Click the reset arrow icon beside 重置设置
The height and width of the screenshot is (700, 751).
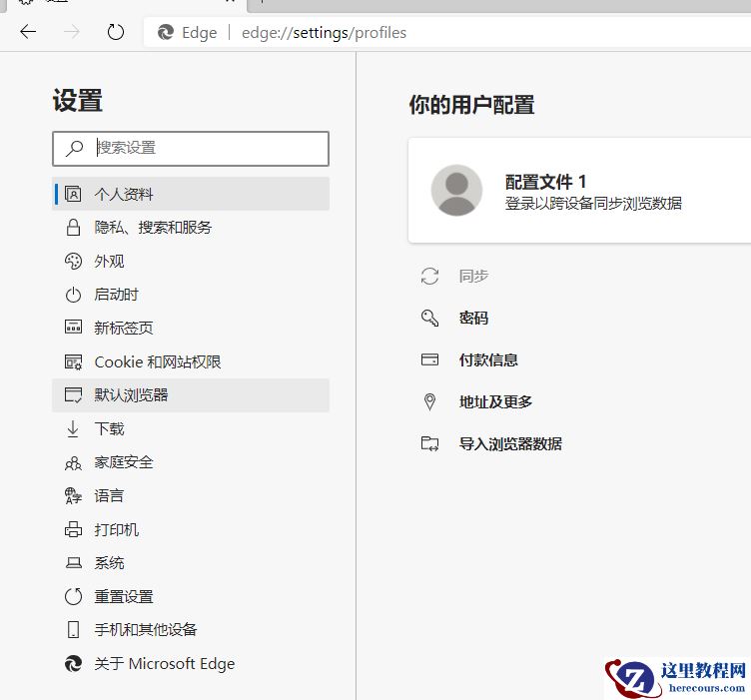(x=73, y=596)
